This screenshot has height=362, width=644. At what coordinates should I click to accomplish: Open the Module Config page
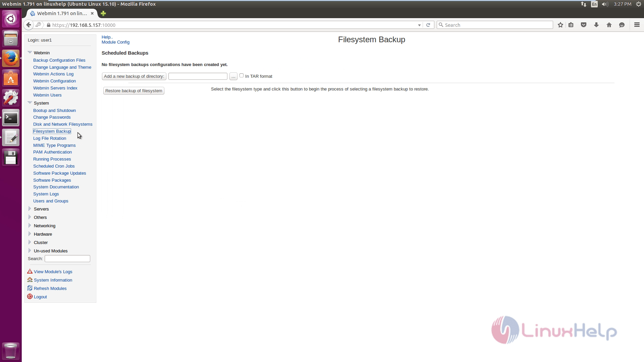[115, 42]
